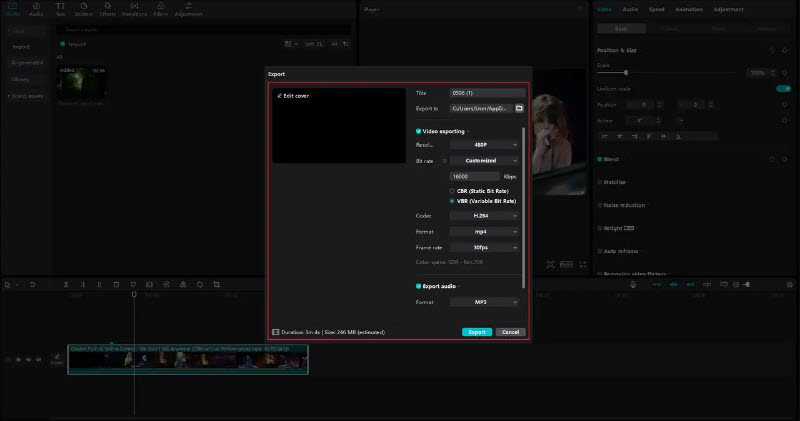Screen dimensions: 800x421
Task: Open the Adjustment icon in top toolbar
Action: pos(188,8)
